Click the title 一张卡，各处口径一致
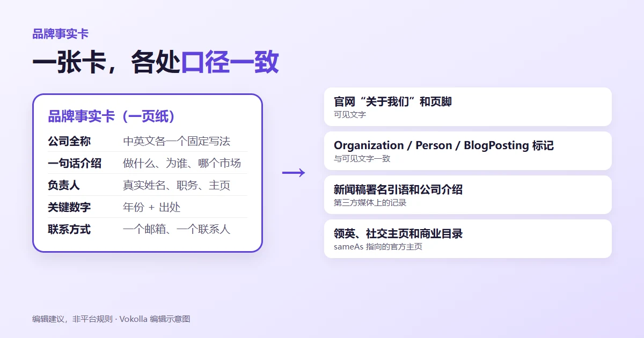 tap(156, 62)
